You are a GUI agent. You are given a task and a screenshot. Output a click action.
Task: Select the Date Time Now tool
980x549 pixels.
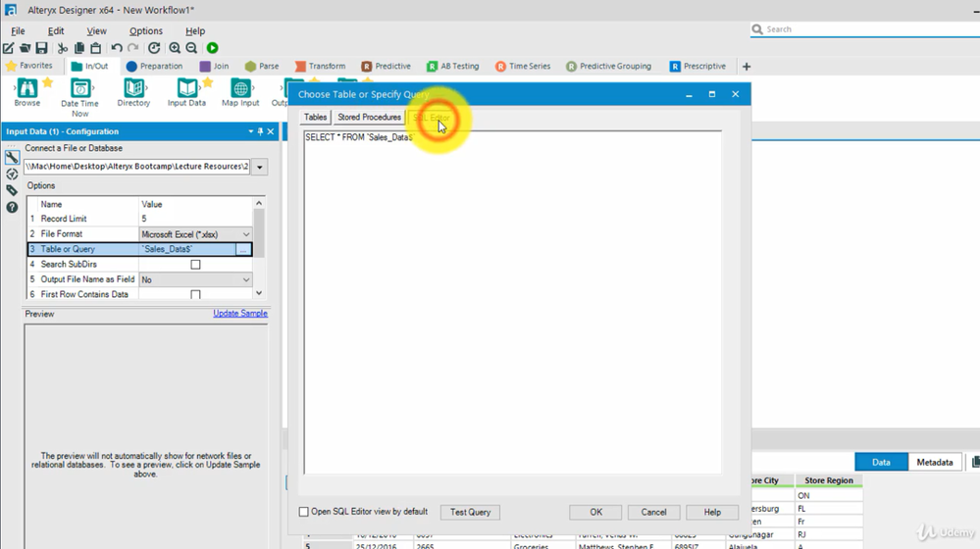pos(79,97)
